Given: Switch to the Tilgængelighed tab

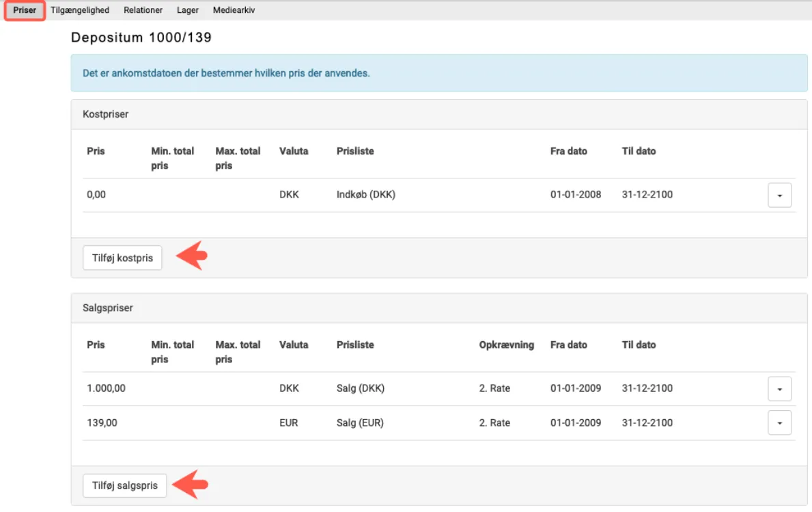Looking at the screenshot, I should coord(80,10).
